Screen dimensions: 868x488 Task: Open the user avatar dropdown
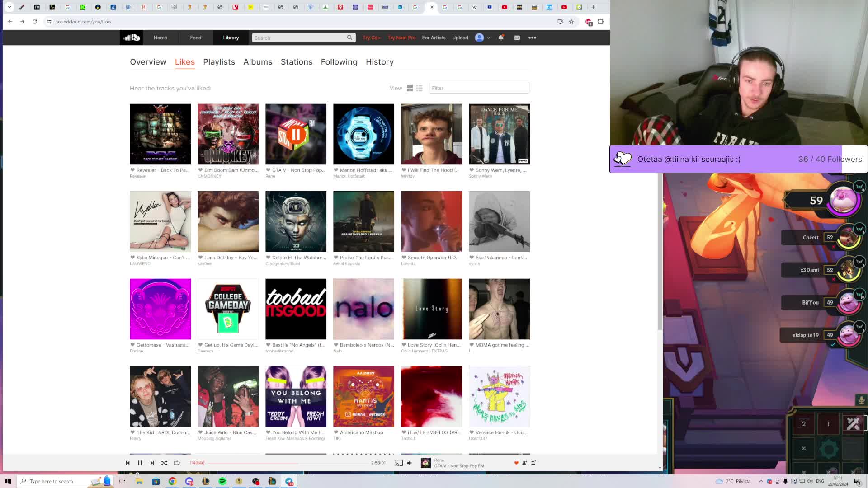[x=482, y=38]
